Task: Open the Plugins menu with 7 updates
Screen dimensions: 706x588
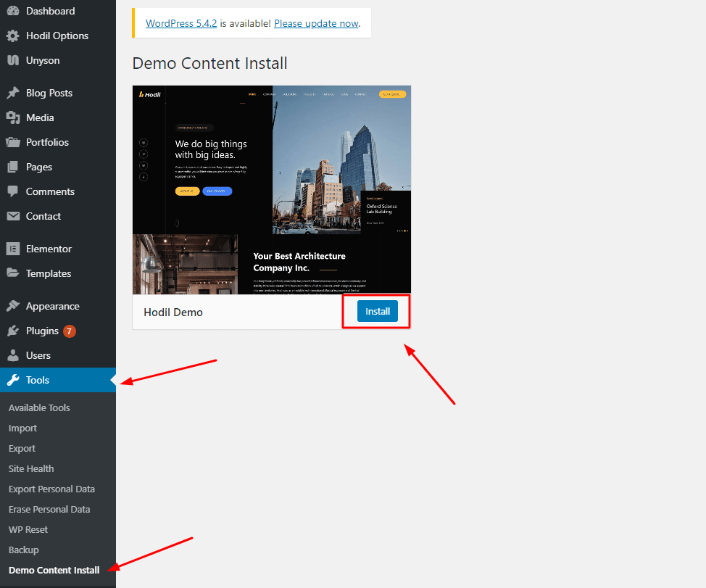Action: point(43,331)
